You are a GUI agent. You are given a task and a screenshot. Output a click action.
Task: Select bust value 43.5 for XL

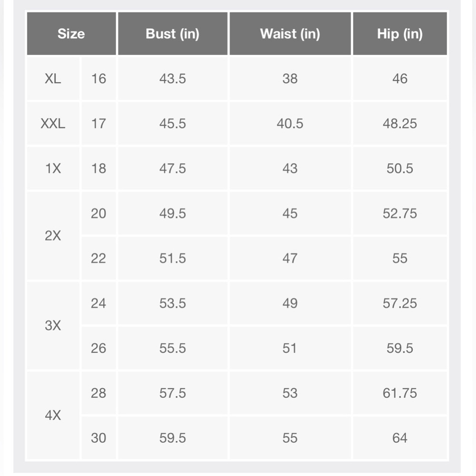click(x=173, y=79)
